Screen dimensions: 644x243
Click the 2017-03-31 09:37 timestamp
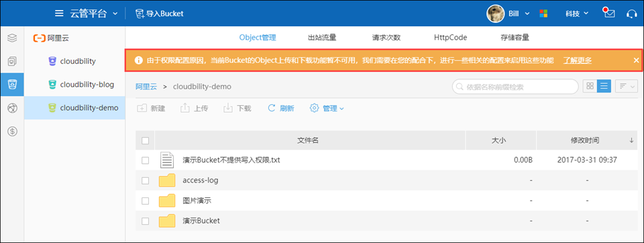pos(587,160)
